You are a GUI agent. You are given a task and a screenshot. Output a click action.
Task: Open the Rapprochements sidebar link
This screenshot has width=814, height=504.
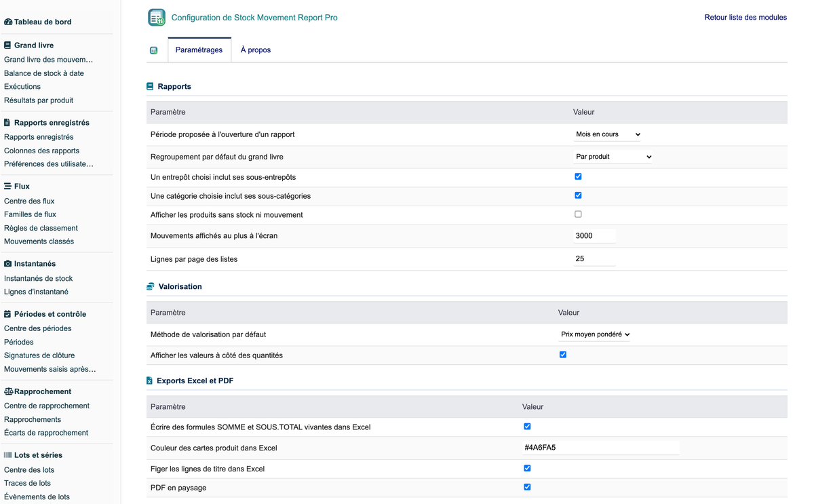(x=33, y=419)
